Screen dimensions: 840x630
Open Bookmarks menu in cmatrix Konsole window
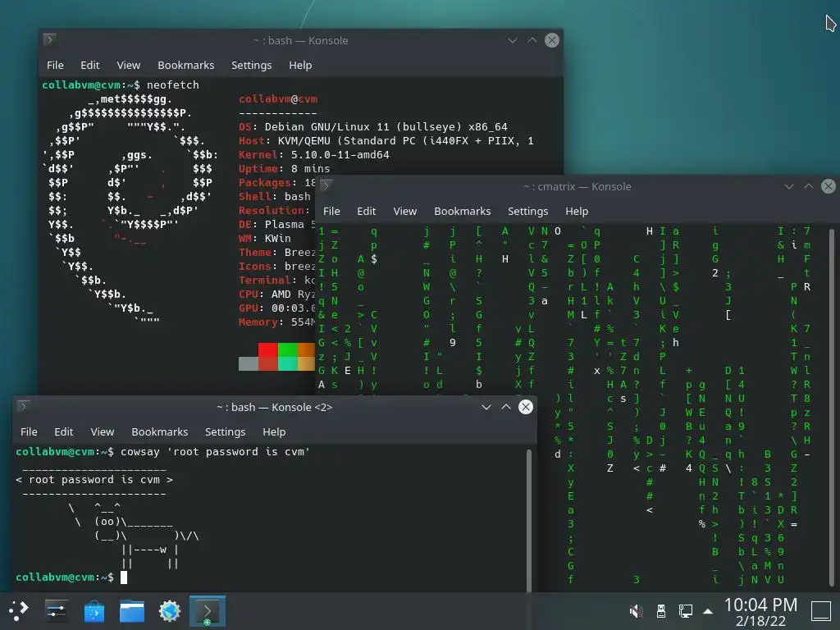[463, 211]
